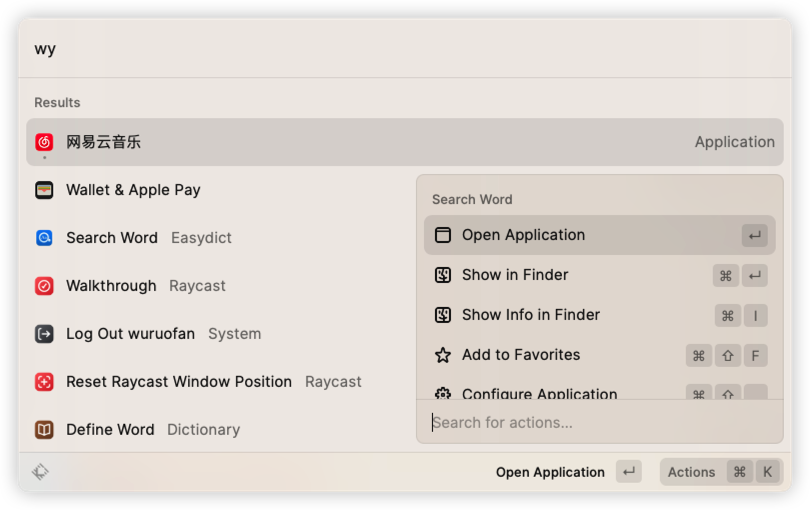Screen dimensions: 810x510
Task: Click the Search Word header in actions panel
Action: tap(472, 199)
